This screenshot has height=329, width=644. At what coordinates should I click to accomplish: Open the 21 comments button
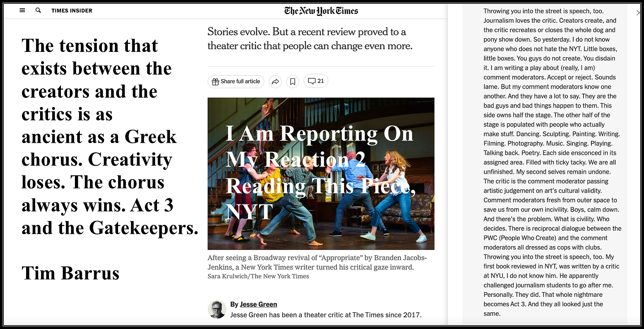pos(316,81)
